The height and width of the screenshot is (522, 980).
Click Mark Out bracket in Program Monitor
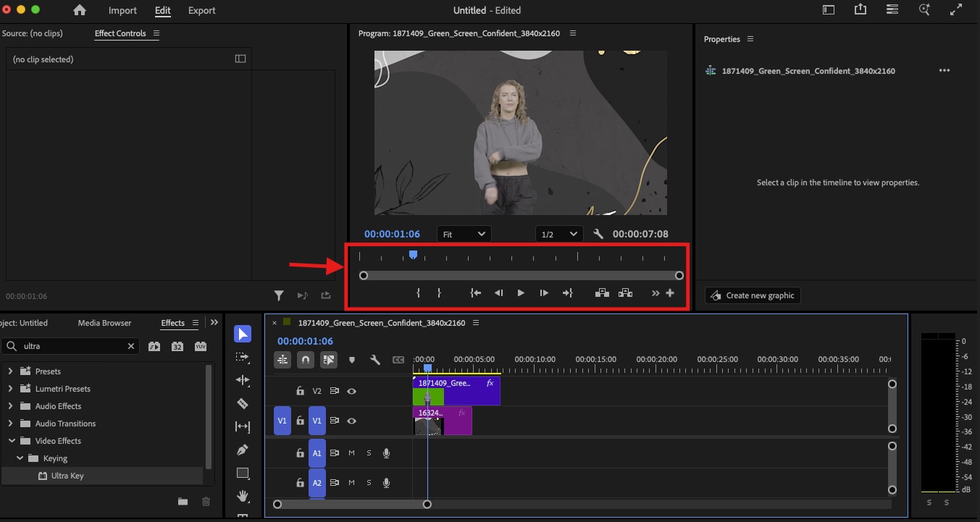point(439,293)
